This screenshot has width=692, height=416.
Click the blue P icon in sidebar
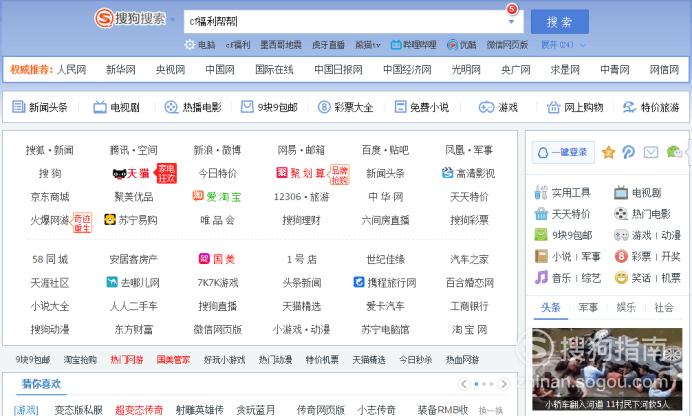(x=628, y=152)
